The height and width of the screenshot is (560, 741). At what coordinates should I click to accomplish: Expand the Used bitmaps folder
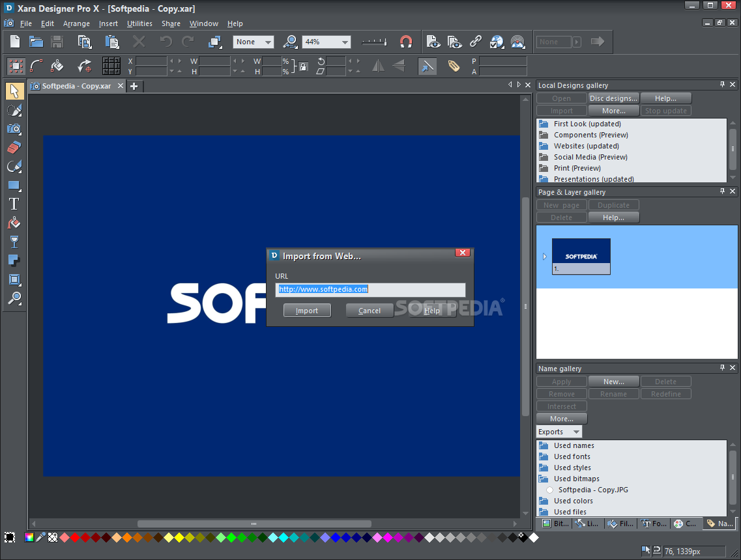[544, 479]
